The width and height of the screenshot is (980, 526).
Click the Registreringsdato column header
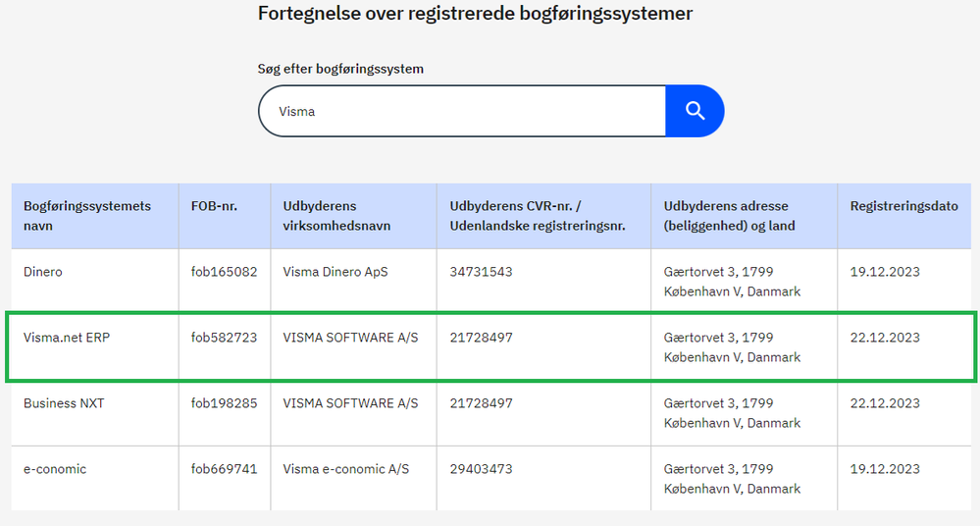pyautogui.click(x=903, y=206)
